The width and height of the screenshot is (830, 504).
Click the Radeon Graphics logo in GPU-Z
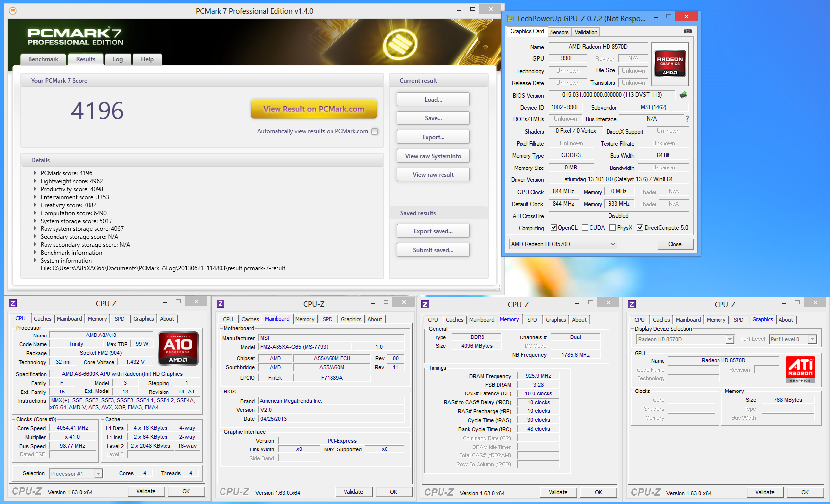coord(670,63)
